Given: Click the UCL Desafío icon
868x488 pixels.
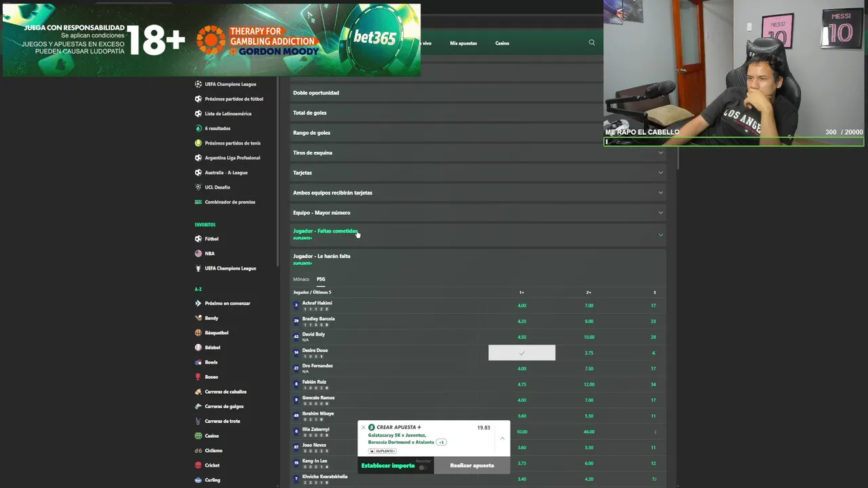Looking at the screenshot, I should 198,187.
